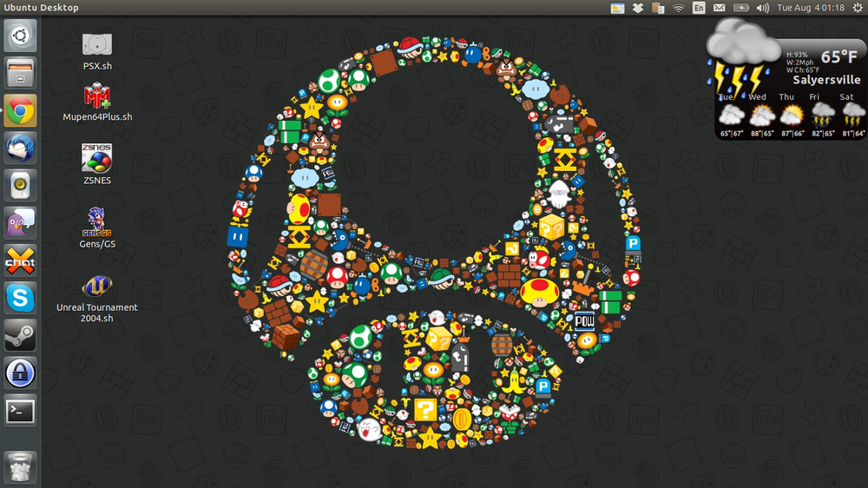
Task: Launch Google Chrome from the launcher
Action: 21,111
